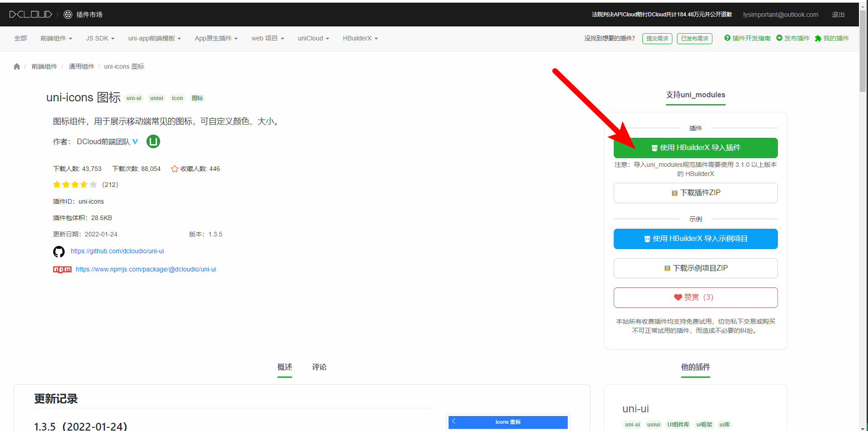Click the 已发布需求 button

pos(695,39)
